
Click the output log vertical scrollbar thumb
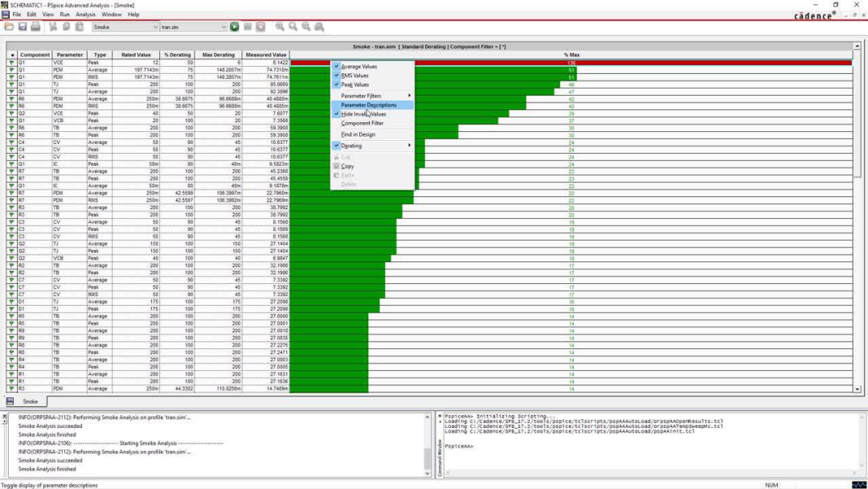click(x=428, y=458)
